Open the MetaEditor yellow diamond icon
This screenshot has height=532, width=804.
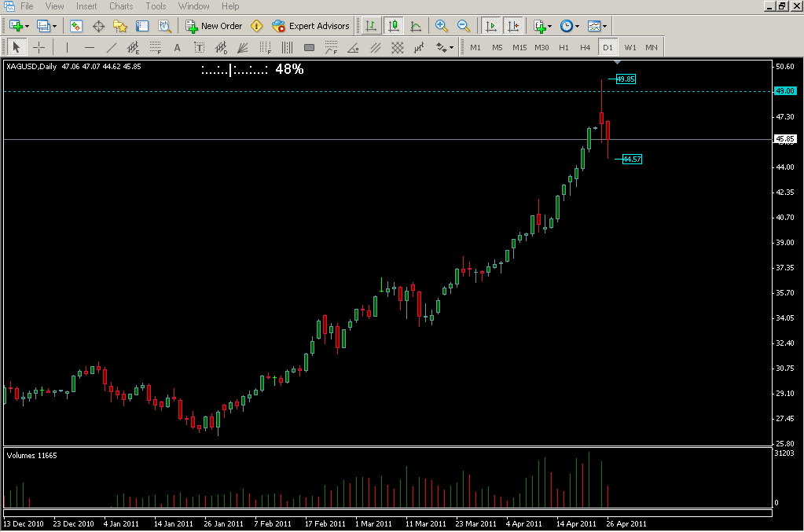256,26
